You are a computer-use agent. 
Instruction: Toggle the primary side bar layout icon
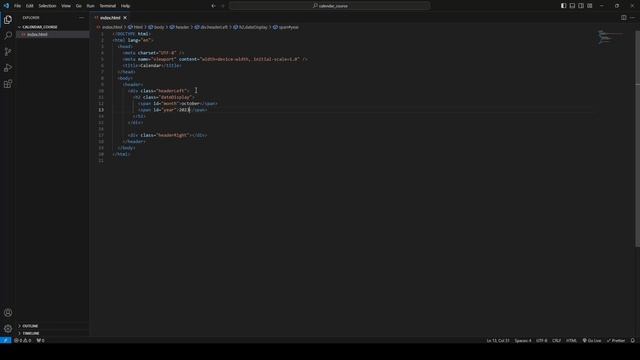click(563, 6)
